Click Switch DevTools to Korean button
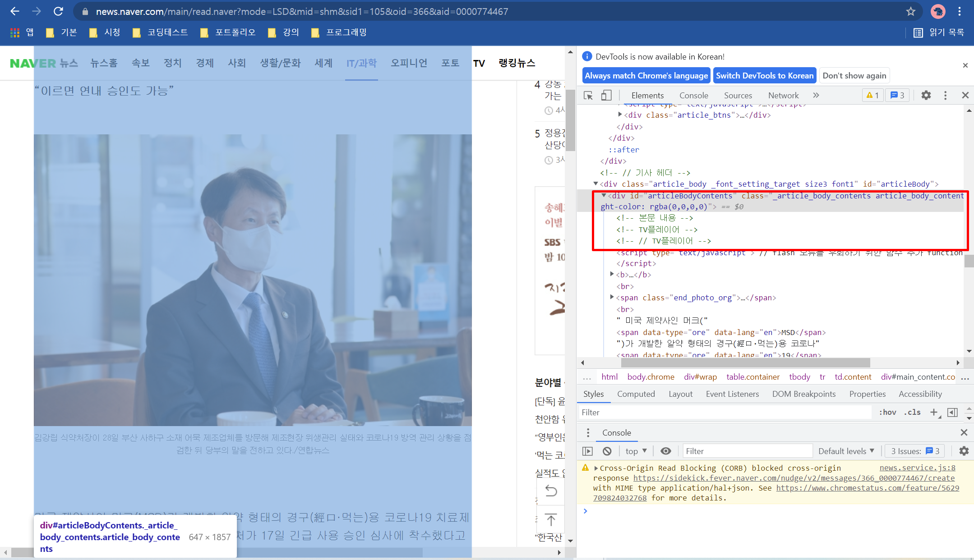Image resolution: width=974 pixels, height=560 pixels. [764, 75]
